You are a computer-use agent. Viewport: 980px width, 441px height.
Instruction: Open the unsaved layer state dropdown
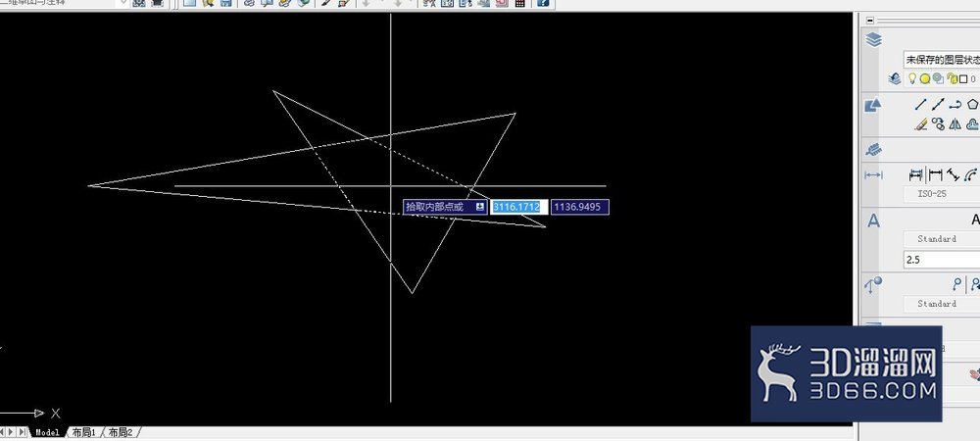942,60
